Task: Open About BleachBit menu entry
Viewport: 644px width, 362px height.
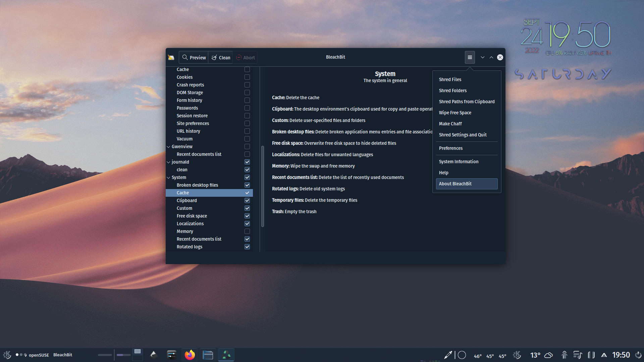Action: [467, 184]
